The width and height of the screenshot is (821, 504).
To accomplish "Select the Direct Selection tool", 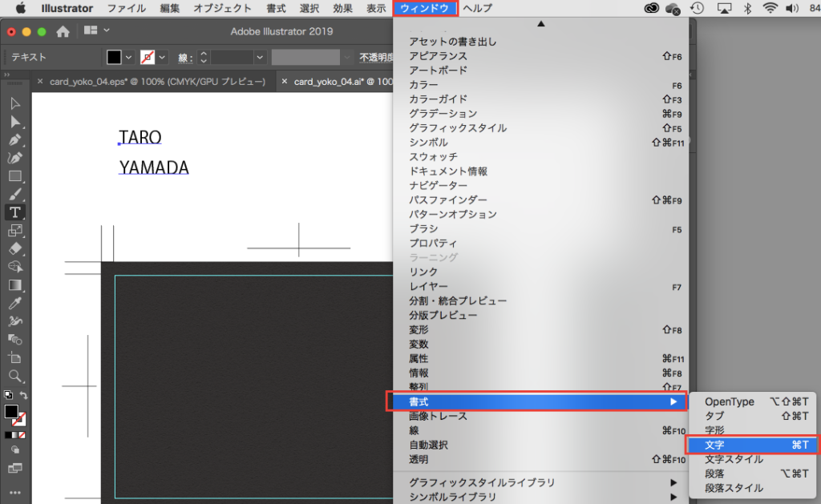I will point(15,122).
